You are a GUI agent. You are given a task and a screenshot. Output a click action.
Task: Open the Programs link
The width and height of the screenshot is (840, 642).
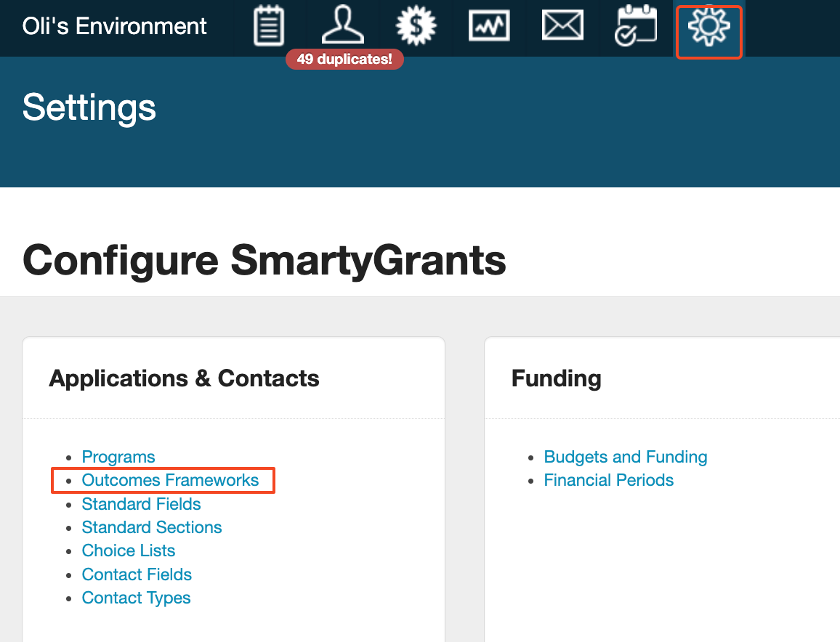(118, 457)
